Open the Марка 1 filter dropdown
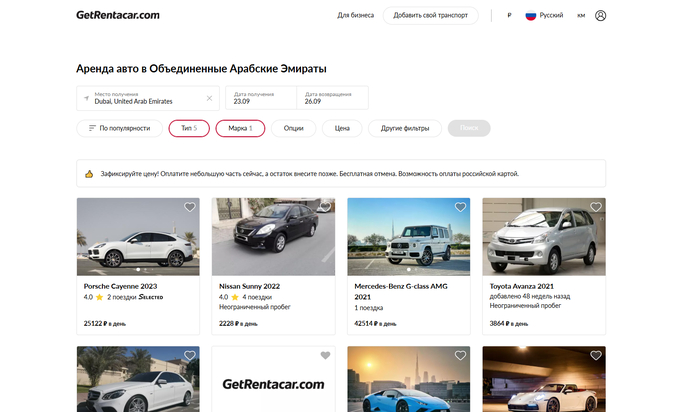This screenshot has height=412, width=700. coord(240,128)
